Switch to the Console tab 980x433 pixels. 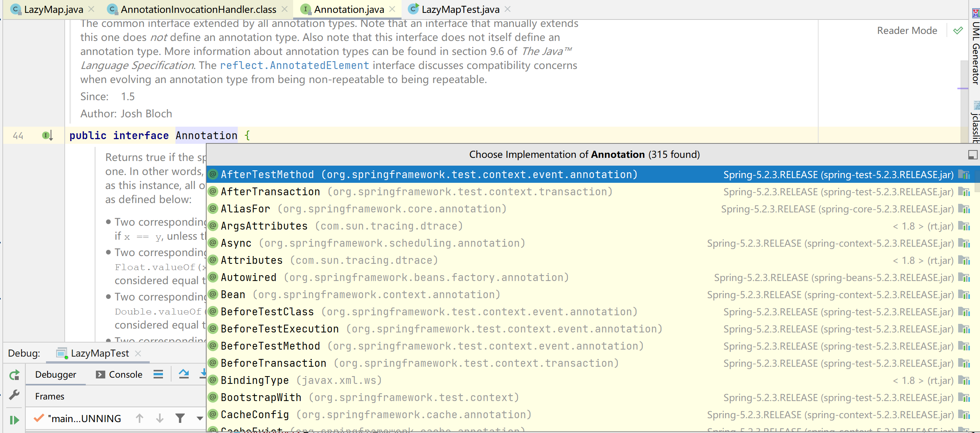coord(119,375)
